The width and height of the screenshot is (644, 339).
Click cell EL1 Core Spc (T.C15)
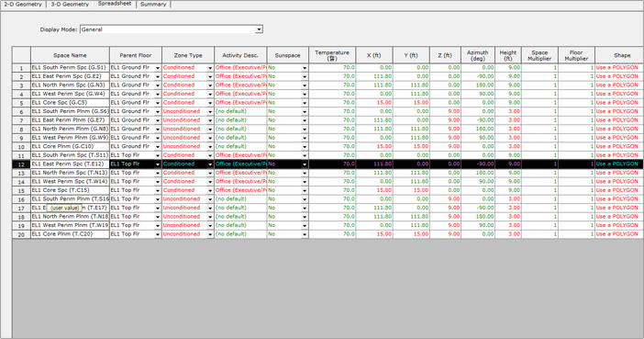pyautogui.click(x=70, y=190)
